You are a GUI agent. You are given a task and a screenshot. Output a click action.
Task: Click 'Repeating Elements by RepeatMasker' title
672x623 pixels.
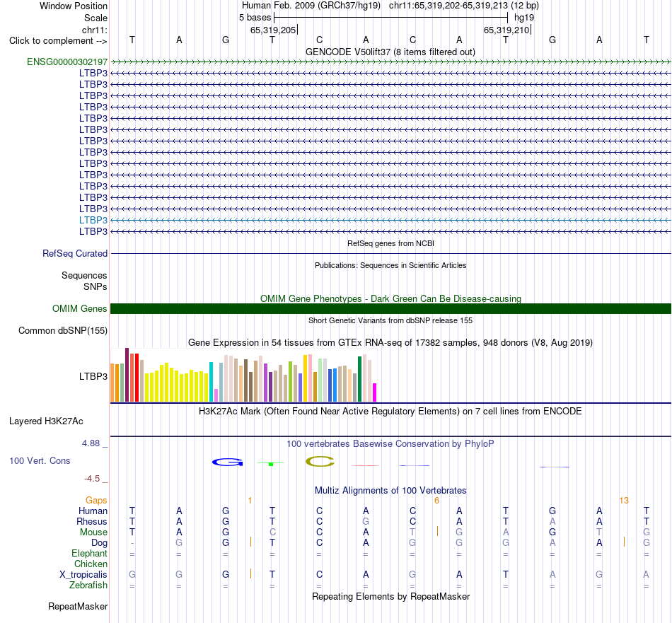tap(390, 596)
